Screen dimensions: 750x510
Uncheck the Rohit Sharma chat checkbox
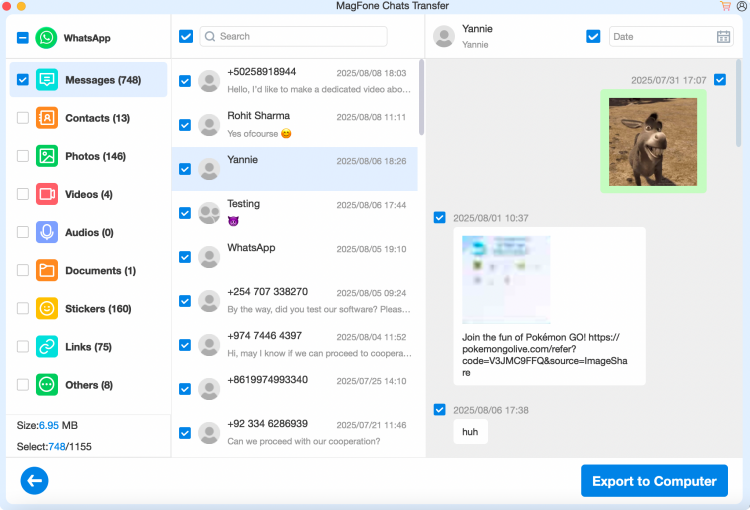click(x=185, y=125)
